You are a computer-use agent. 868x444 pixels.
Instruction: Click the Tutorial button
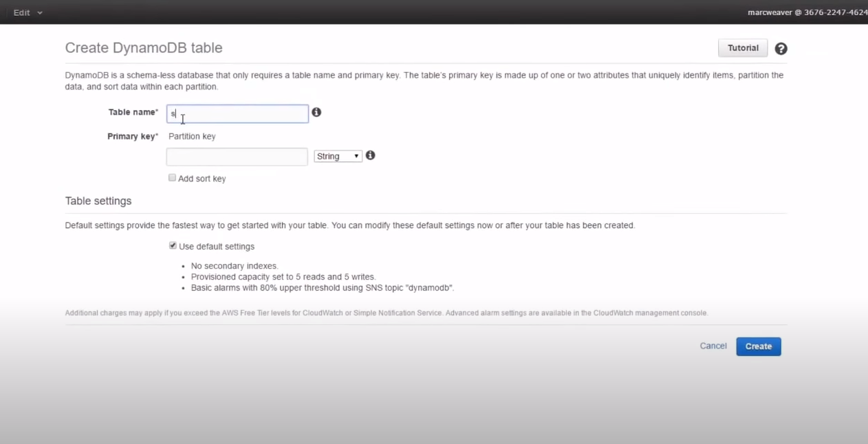point(743,48)
